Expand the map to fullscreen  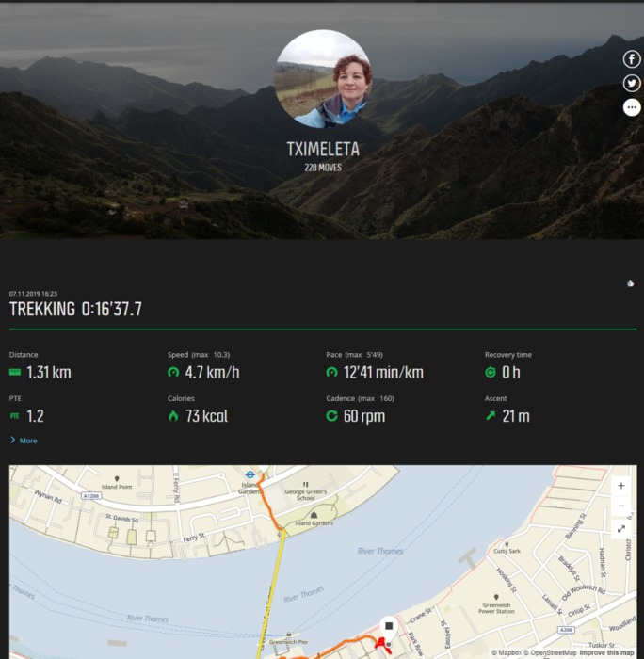(620, 529)
